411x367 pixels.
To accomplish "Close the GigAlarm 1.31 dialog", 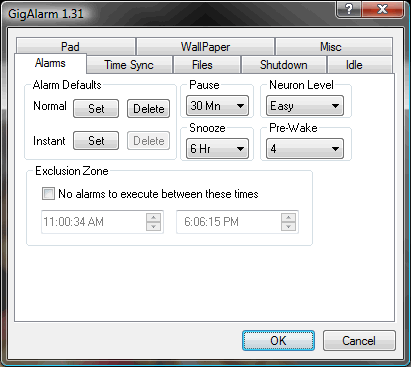I will point(383,9).
